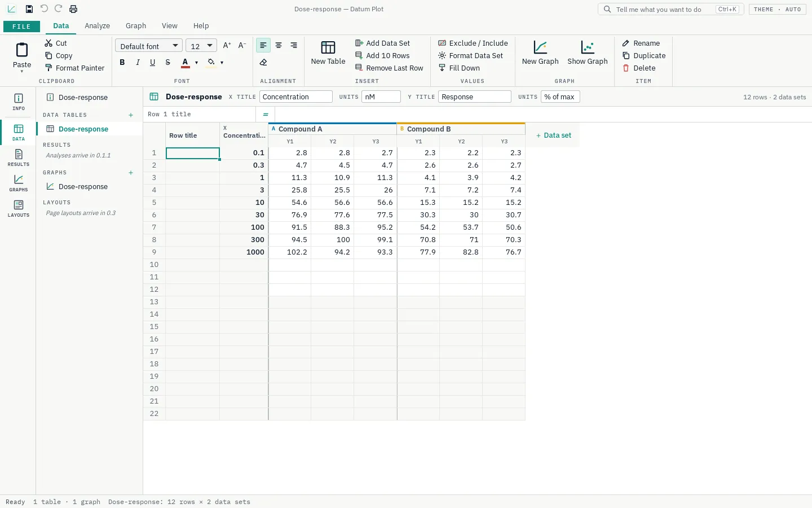Open the font size 12 dropdown
812x508 pixels.
[201, 46]
